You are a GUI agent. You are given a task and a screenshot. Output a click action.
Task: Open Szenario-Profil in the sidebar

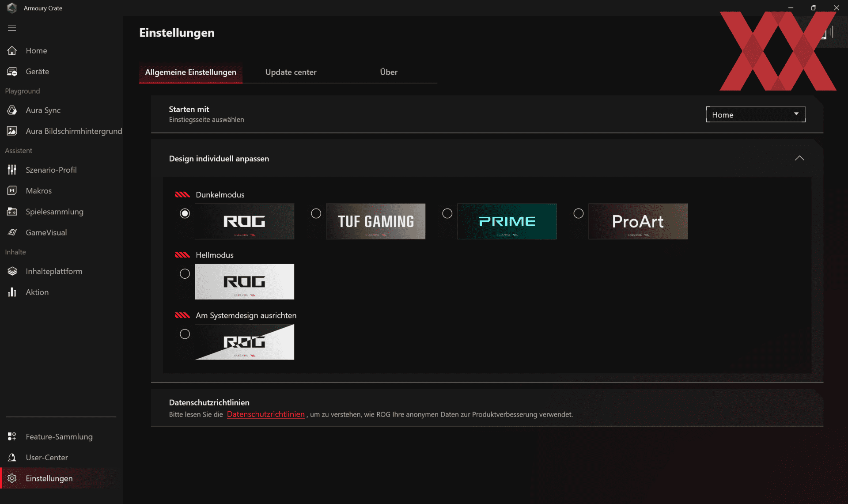click(x=51, y=170)
